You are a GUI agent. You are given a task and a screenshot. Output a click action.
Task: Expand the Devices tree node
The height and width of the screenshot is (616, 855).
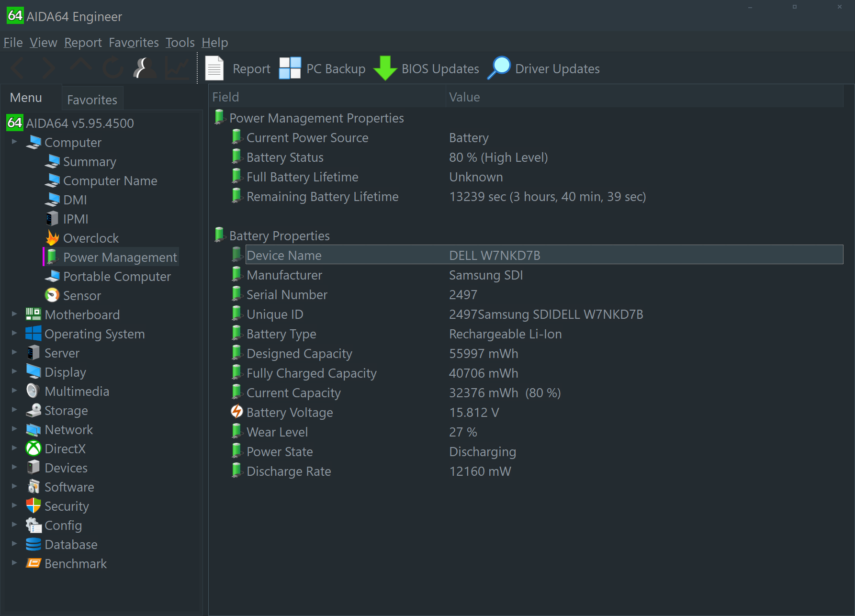[x=14, y=467]
